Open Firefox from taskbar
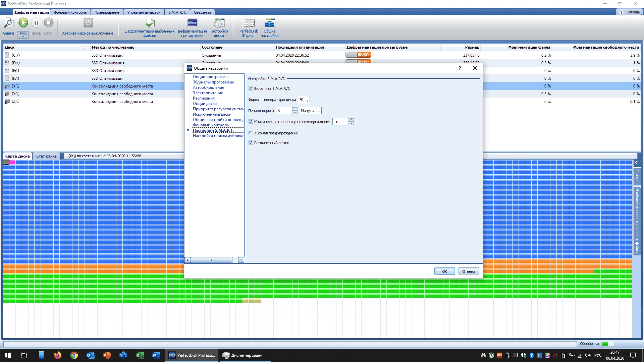 (x=57, y=355)
